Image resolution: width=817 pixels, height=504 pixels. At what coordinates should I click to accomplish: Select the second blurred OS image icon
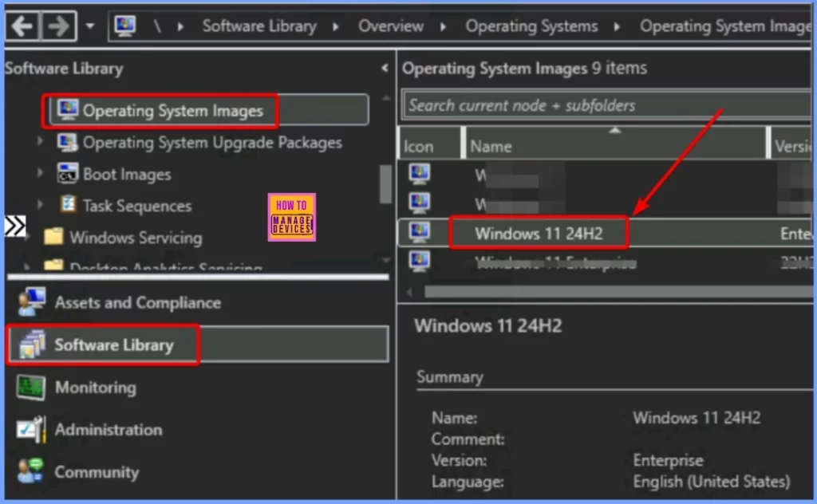(x=420, y=203)
